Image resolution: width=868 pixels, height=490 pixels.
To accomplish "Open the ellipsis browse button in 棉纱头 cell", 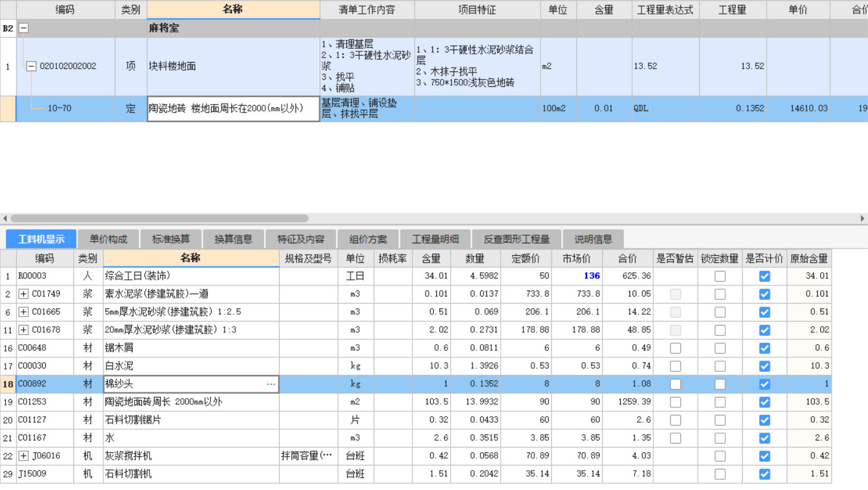I will click(x=271, y=384).
